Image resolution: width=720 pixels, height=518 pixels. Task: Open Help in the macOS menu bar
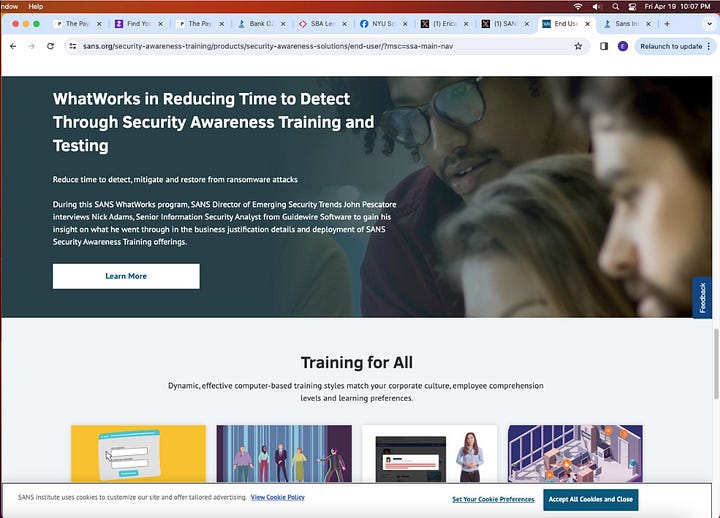[x=35, y=6]
